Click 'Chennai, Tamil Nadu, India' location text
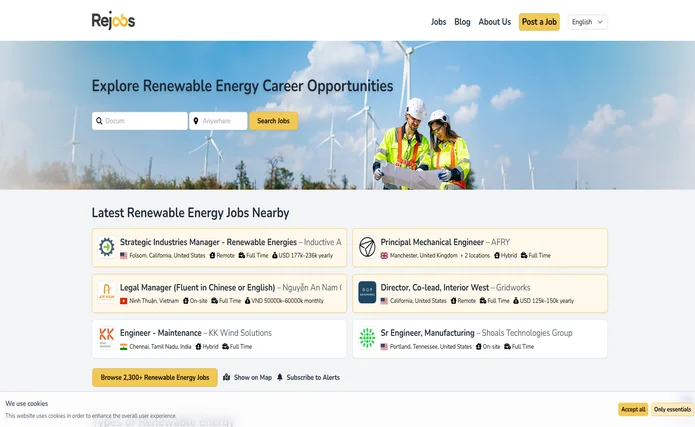The height and width of the screenshot is (427, 695). coord(160,346)
